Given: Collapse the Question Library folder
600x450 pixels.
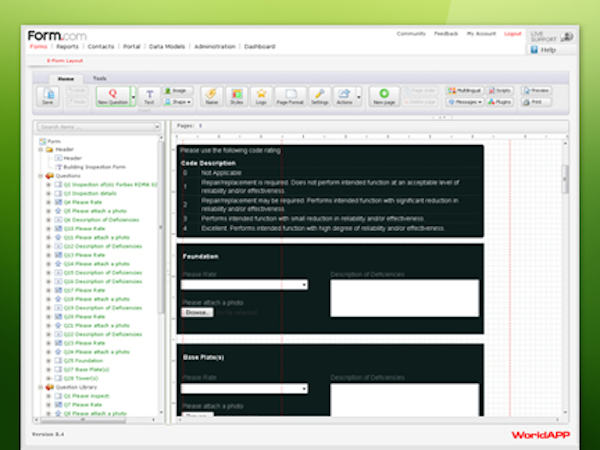Looking at the screenshot, I should pos(40,387).
